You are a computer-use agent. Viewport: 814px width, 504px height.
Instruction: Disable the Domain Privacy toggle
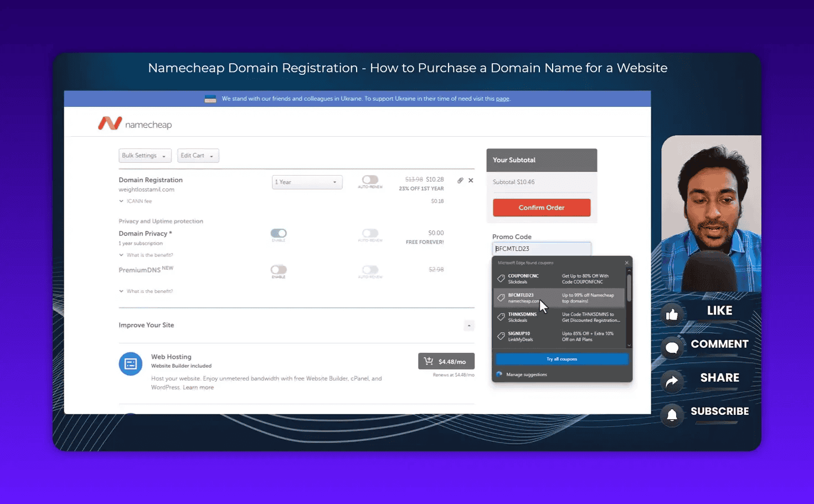click(279, 234)
